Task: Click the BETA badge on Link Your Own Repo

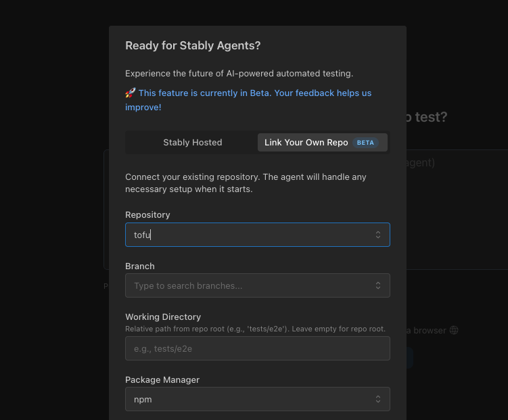Action: click(365, 143)
